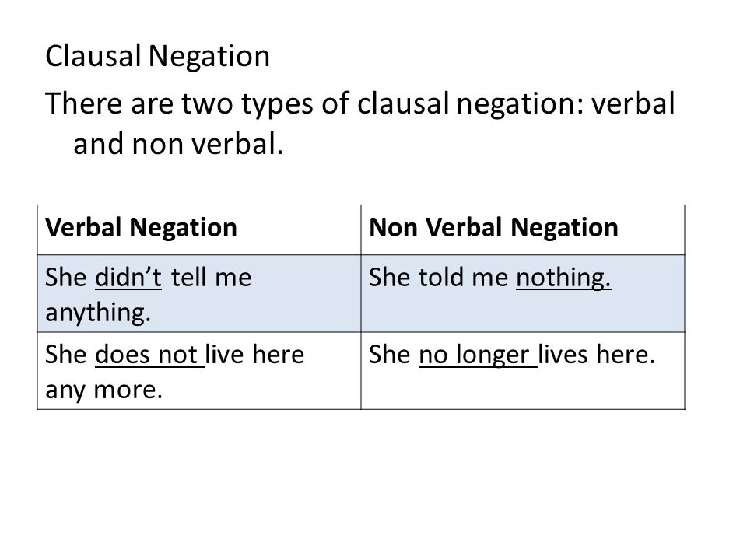Click the words live here in left column
Image resolution: width=747 pixels, height=560 pixels.
(x=255, y=355)
